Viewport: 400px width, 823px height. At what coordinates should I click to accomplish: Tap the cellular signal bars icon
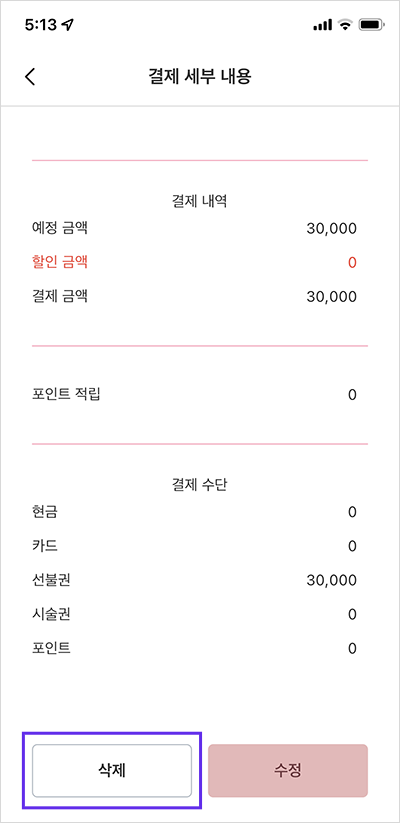pyautogui.click(x=322, y=25)
